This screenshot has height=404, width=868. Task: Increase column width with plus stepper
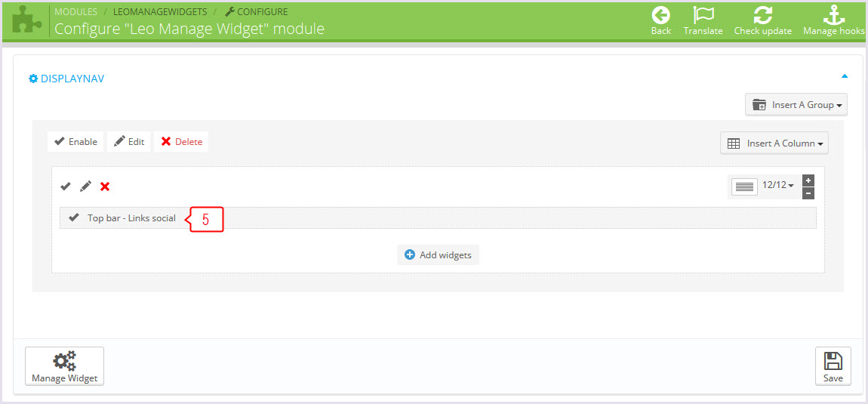(808, 180)
